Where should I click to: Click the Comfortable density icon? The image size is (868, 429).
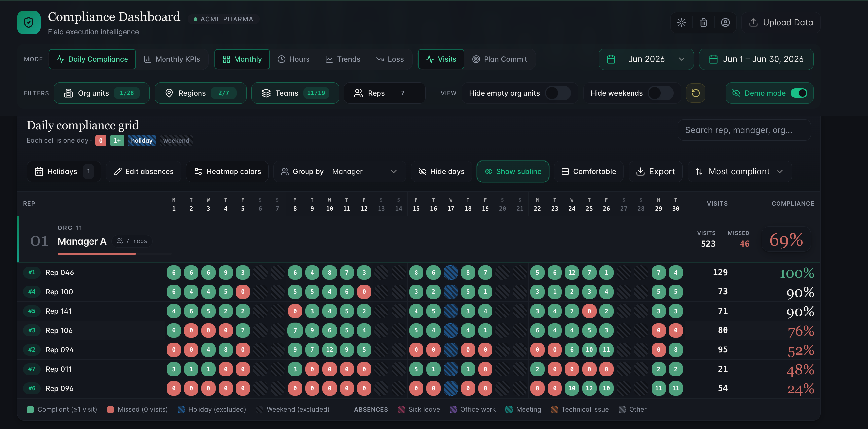[x=565, y=171]
